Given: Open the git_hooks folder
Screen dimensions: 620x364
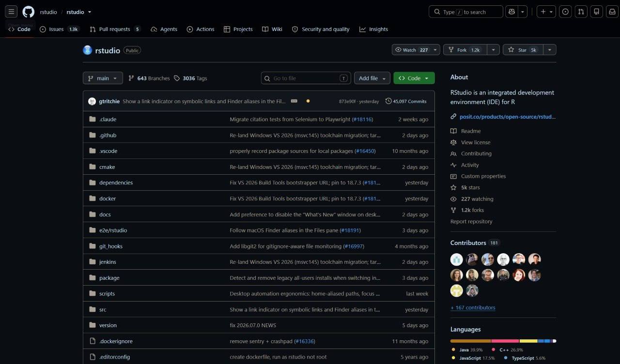Looking at the screenshot, I should coord(111,246).
